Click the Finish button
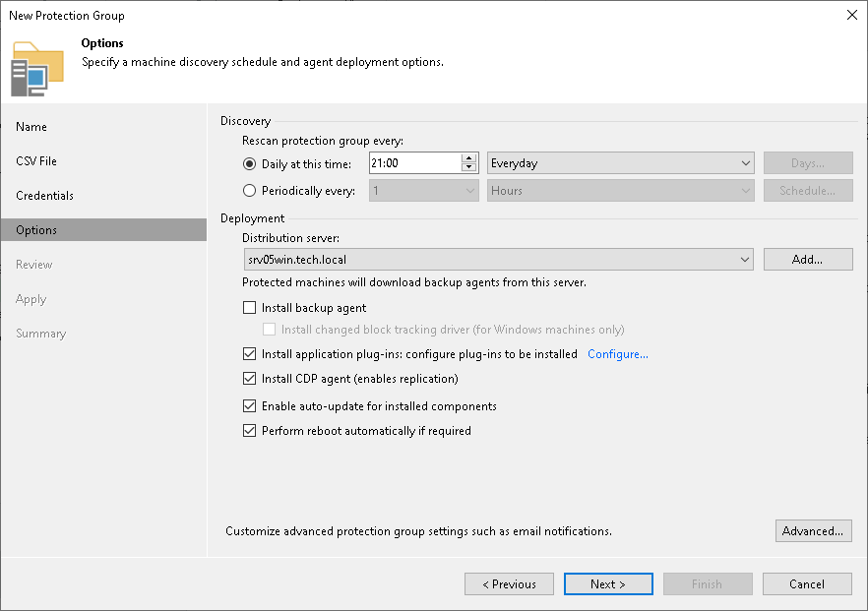 708,583
